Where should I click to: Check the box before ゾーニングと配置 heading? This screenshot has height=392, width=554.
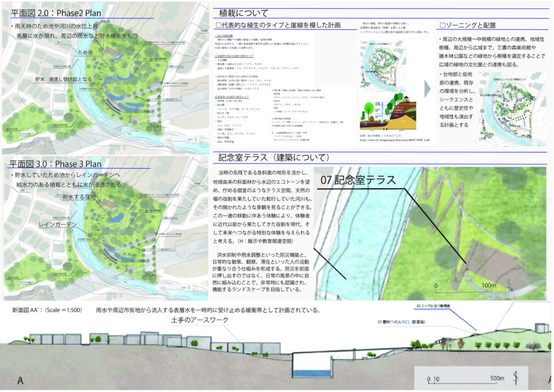click(443, 25)
